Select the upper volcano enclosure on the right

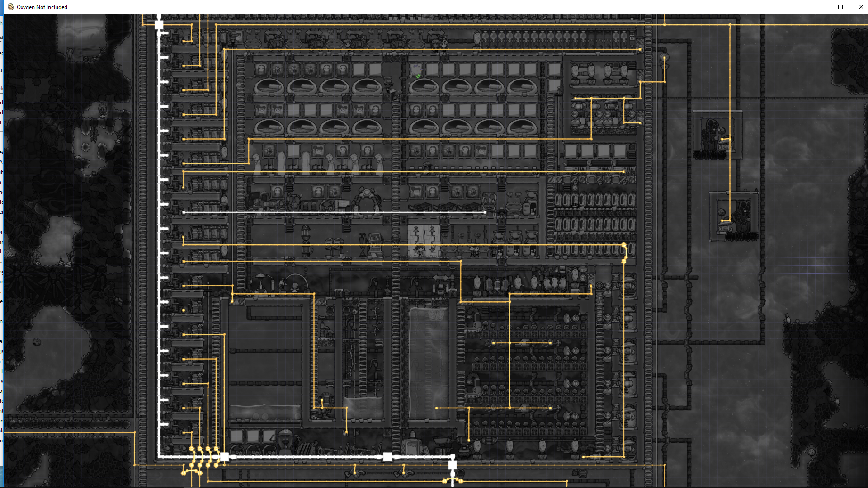(717, 136)
